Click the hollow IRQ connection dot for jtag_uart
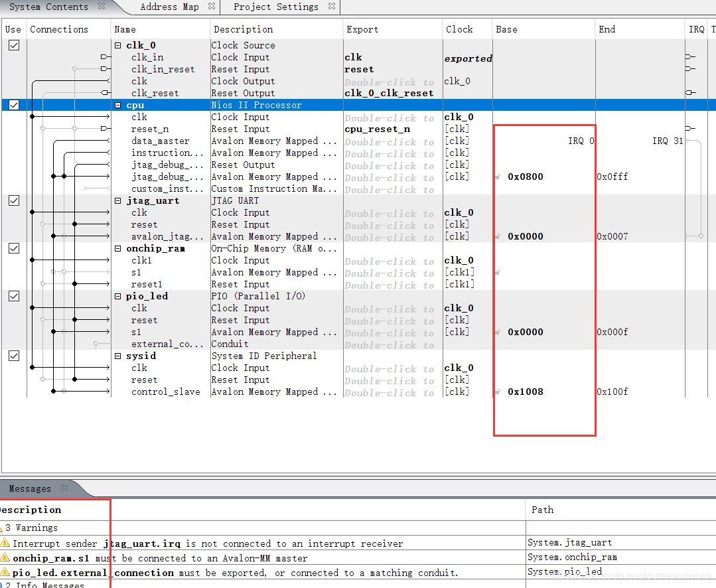 [701, 236]
